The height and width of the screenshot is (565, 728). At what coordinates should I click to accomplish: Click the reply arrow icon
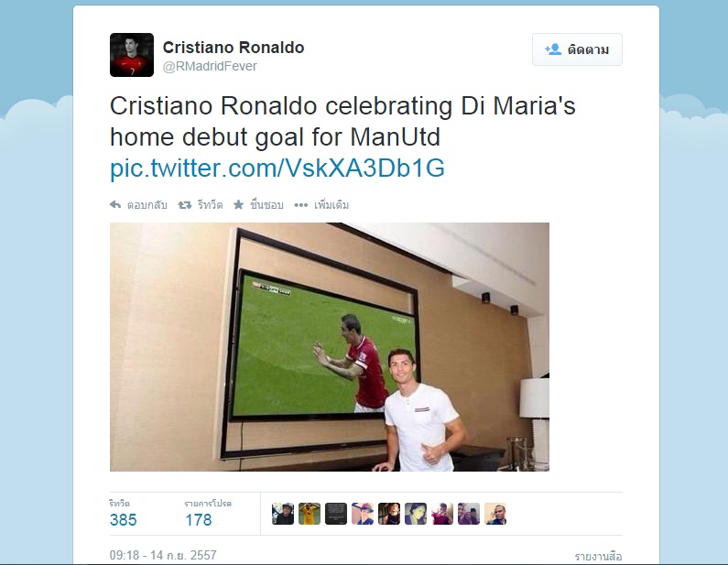(x=115, y=205)
